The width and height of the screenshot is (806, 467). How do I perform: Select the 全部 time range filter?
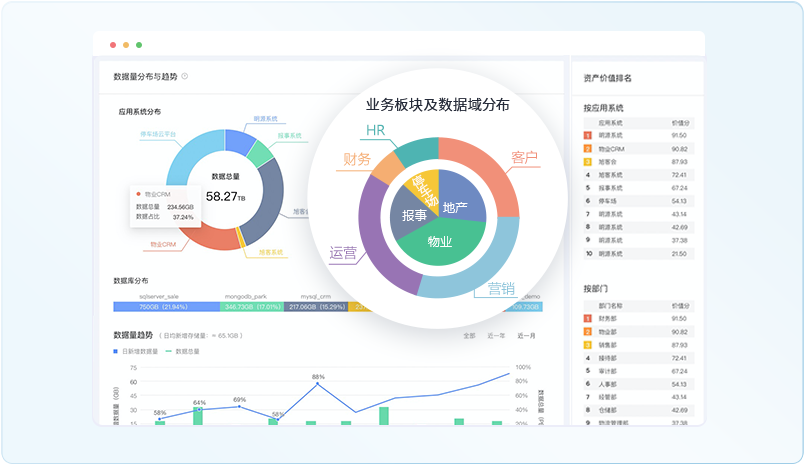click(x=469, y=336)
